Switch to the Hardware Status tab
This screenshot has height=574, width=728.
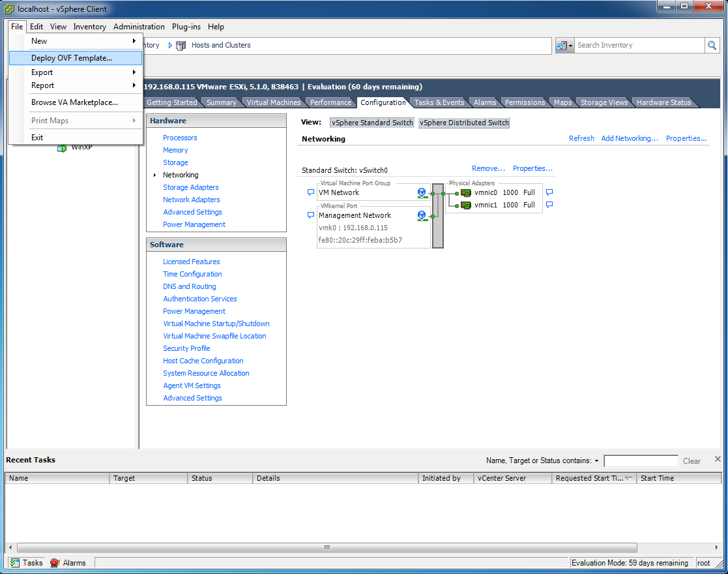click(x=664, y=102)
